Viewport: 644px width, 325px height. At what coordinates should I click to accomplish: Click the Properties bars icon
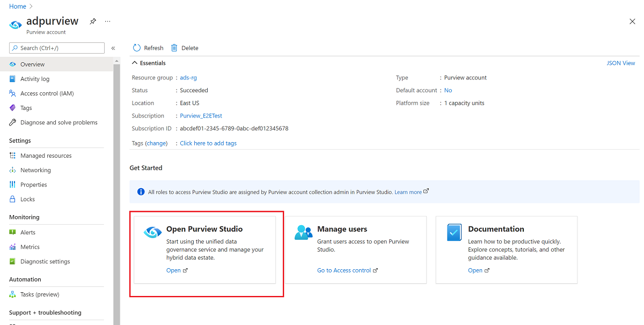point(13,184)
